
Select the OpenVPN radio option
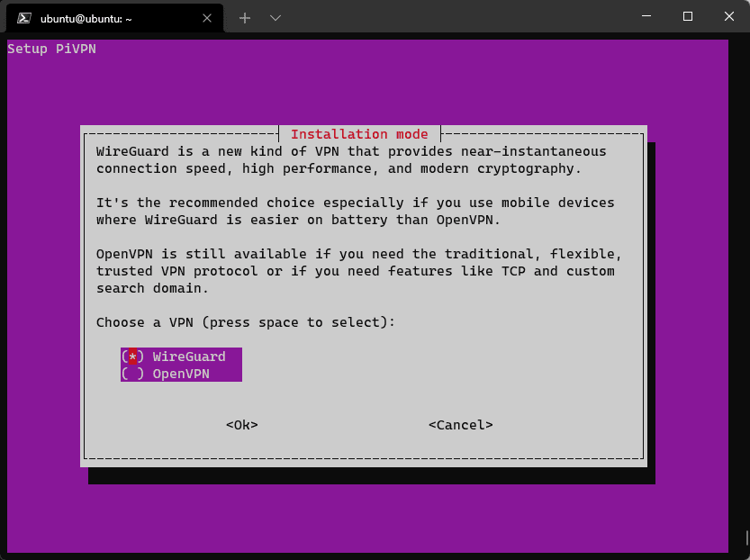181,374
